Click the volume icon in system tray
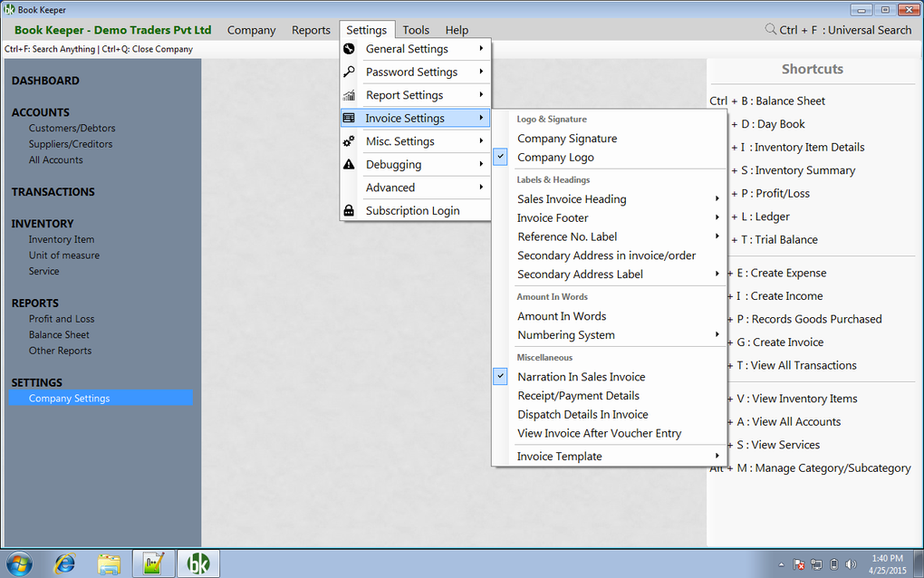 [x=851, y=564]
